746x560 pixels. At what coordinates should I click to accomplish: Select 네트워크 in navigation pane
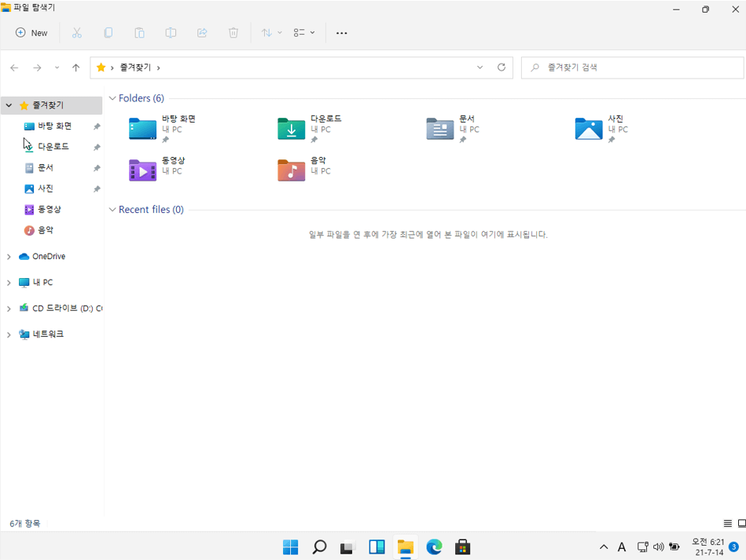(48, 335)
